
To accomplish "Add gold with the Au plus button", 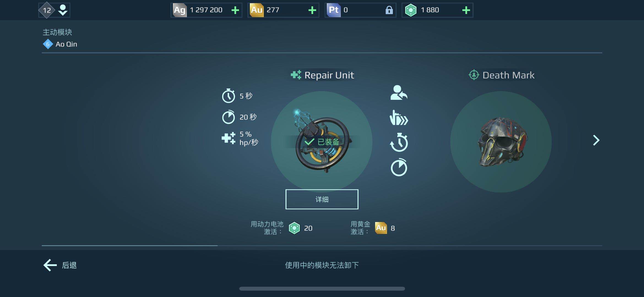I will tap(312, 10).
